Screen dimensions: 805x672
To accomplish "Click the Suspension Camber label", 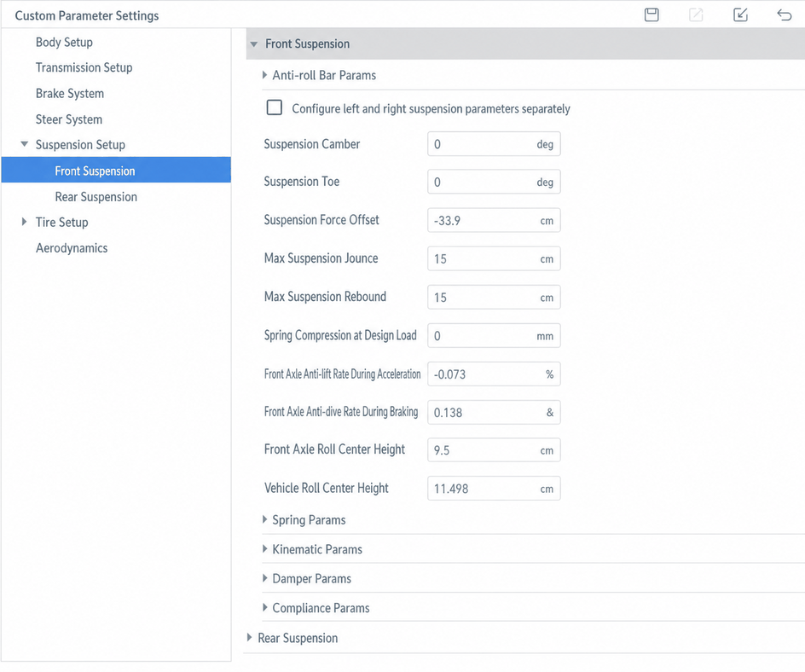I will (x=311, y=144).
